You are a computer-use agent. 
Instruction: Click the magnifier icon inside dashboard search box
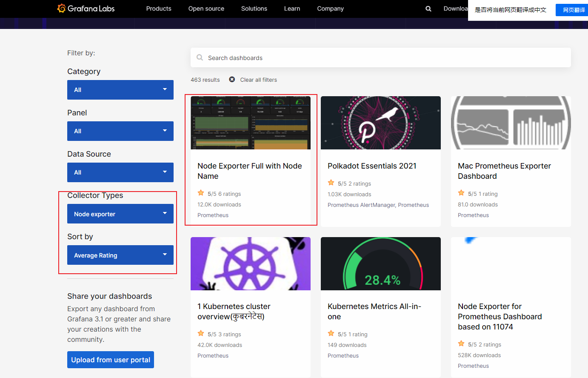pos(200,57)
